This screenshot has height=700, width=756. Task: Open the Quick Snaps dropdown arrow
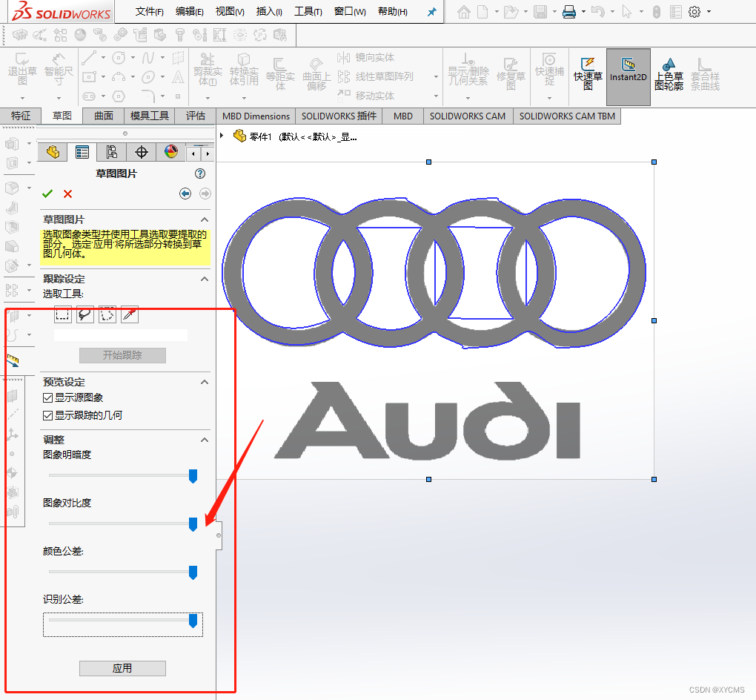549,98
